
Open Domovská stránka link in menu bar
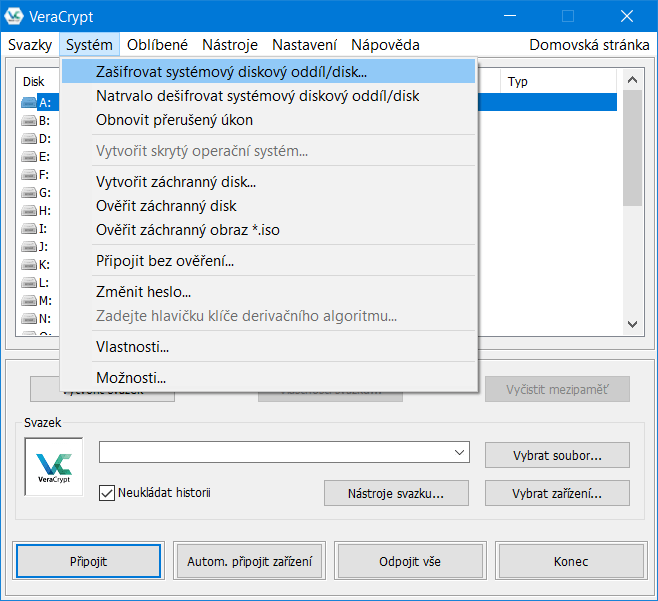(x=589, y=44)
